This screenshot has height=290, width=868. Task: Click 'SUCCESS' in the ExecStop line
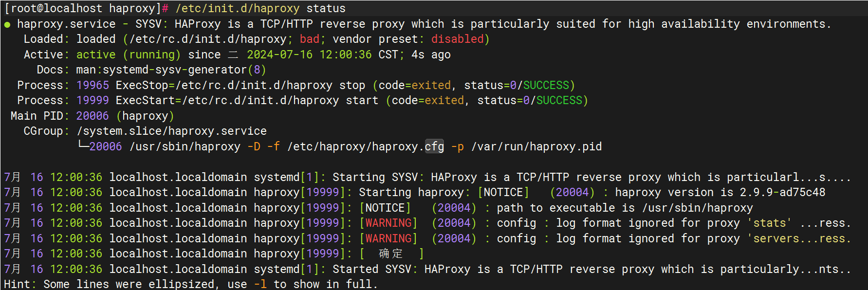[x=546, y=85]
